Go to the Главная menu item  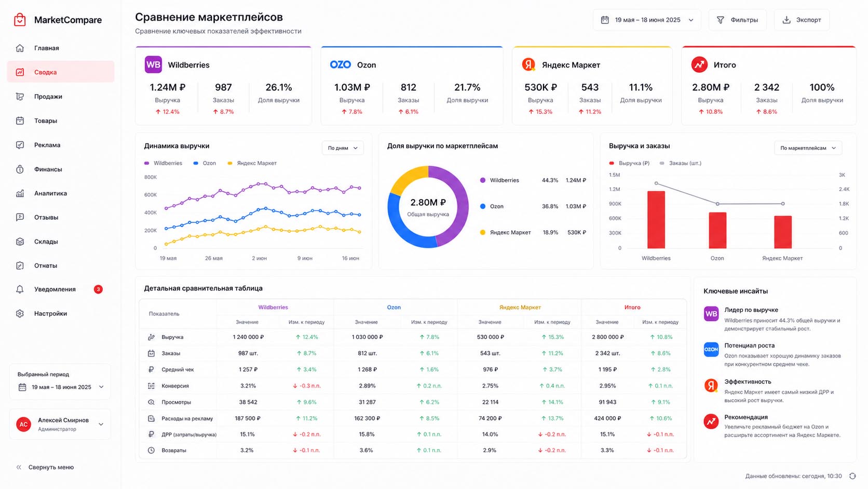[61, 48]
